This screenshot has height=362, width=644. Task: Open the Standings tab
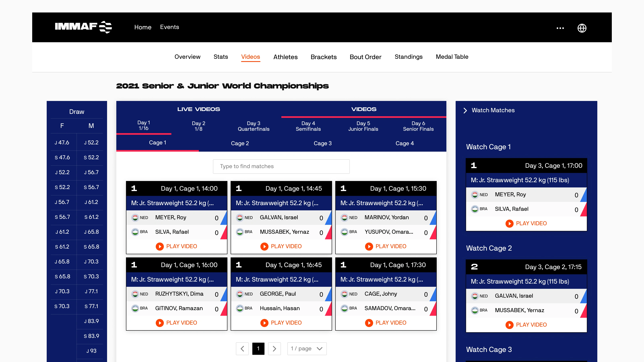point(409,57)
